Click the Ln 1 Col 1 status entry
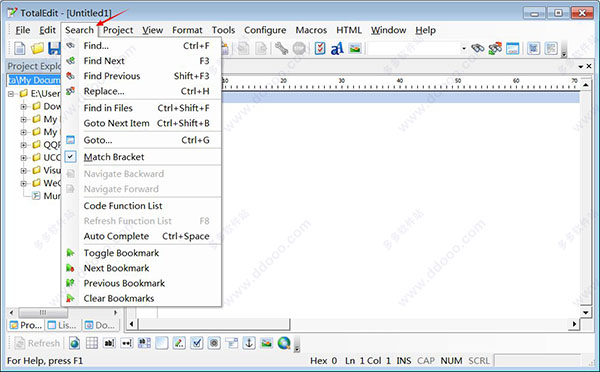Image resolution: width=600 pixels, height=372 pixels. [368, 361]
